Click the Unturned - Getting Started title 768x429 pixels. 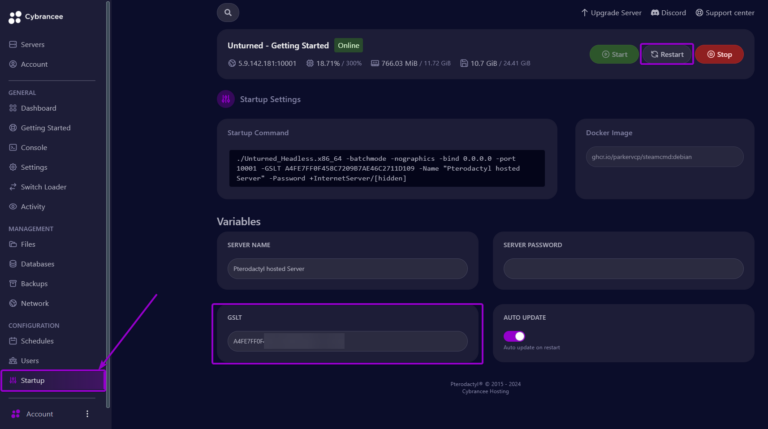278,46
